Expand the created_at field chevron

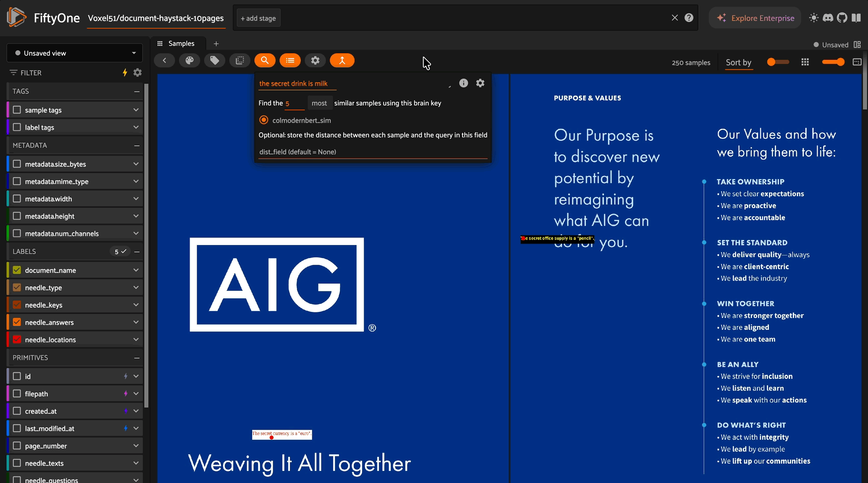136,411
